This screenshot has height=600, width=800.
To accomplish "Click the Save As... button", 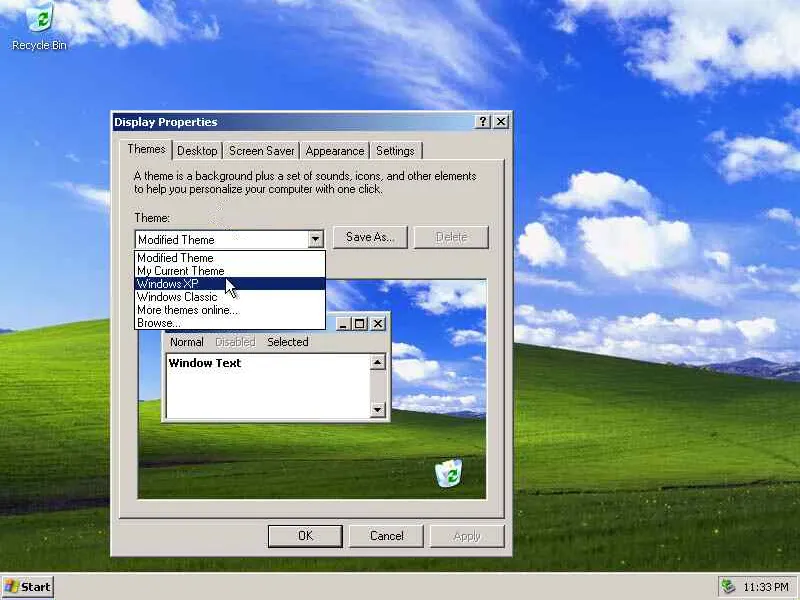I will 370,237.
